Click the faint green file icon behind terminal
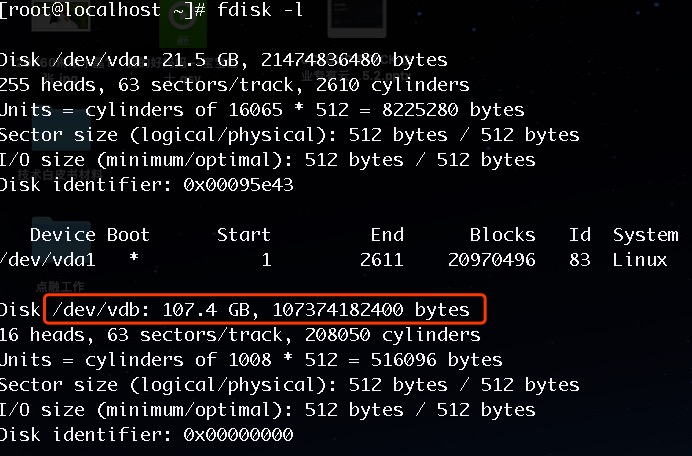 (183, 26)
